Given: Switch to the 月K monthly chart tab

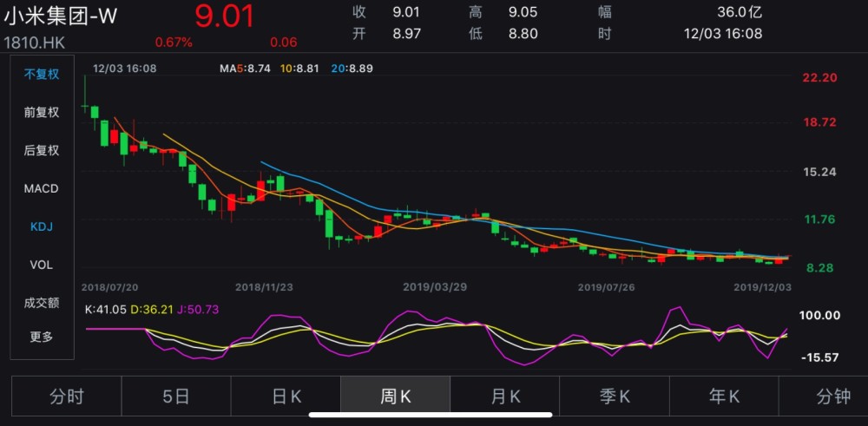Looking at the screenshot, I should click(x=505, y=397).
